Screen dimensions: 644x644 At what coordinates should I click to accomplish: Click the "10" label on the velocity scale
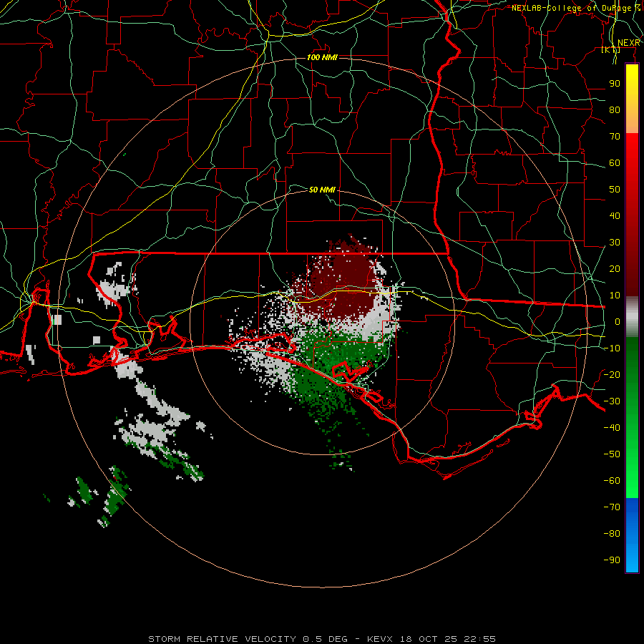pyautogui.click(x=615, y=296)
